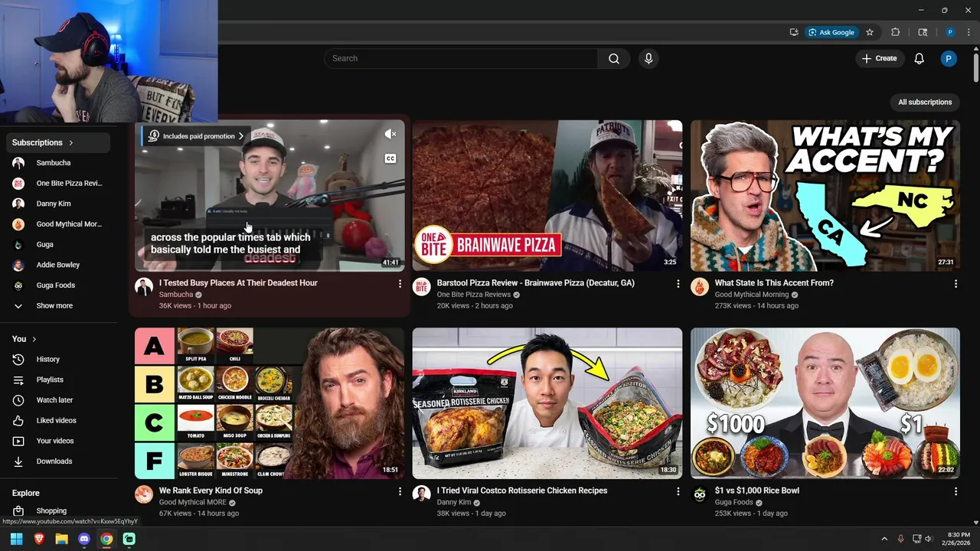Go to Guga in sidebar
The width and height of the screenshot is (980, 551).
point(58,245)
